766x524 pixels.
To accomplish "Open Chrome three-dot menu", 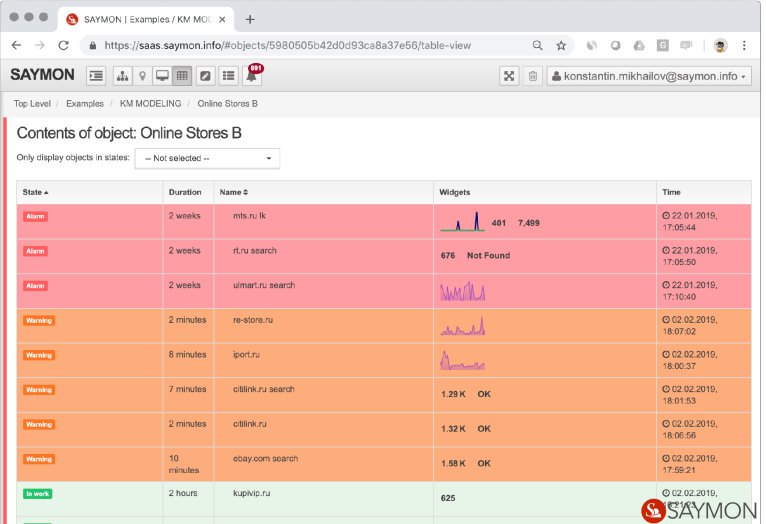I will (744, 45).
